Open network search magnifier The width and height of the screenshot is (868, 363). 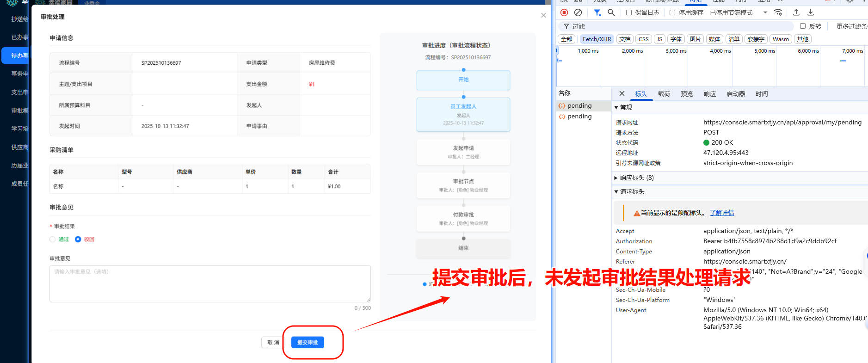611,12
